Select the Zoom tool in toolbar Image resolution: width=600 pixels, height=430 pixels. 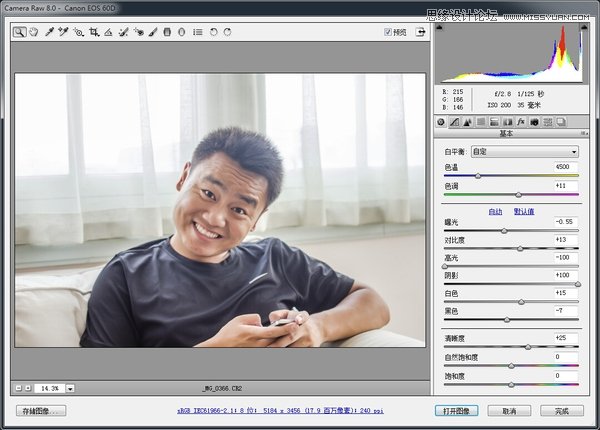pos(19,32)
